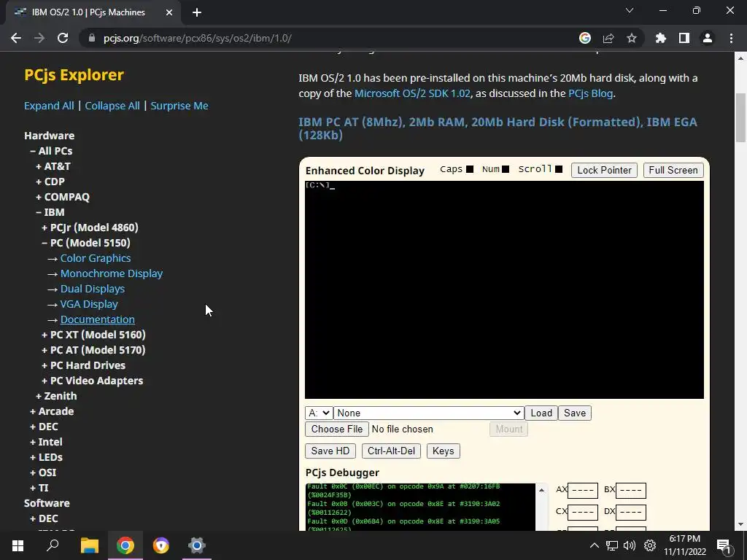Show hidden system tray icons

pos(594,545)
